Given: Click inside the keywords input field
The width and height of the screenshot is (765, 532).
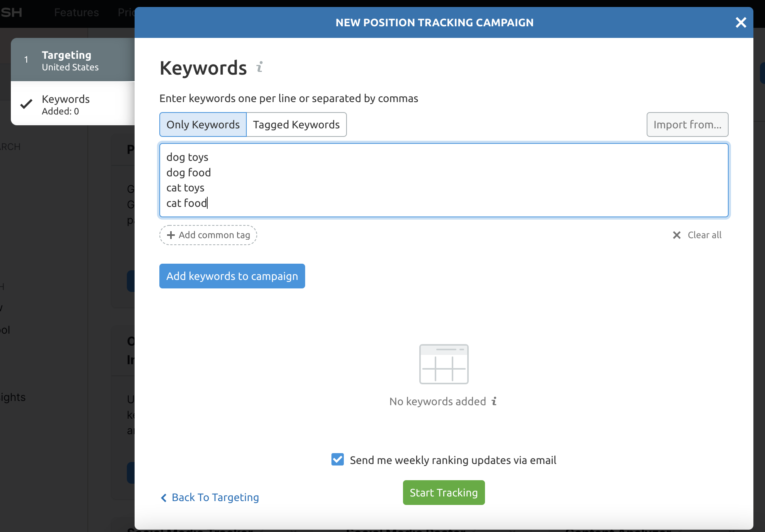Looking at the screenshot, I should pos(444,180).
